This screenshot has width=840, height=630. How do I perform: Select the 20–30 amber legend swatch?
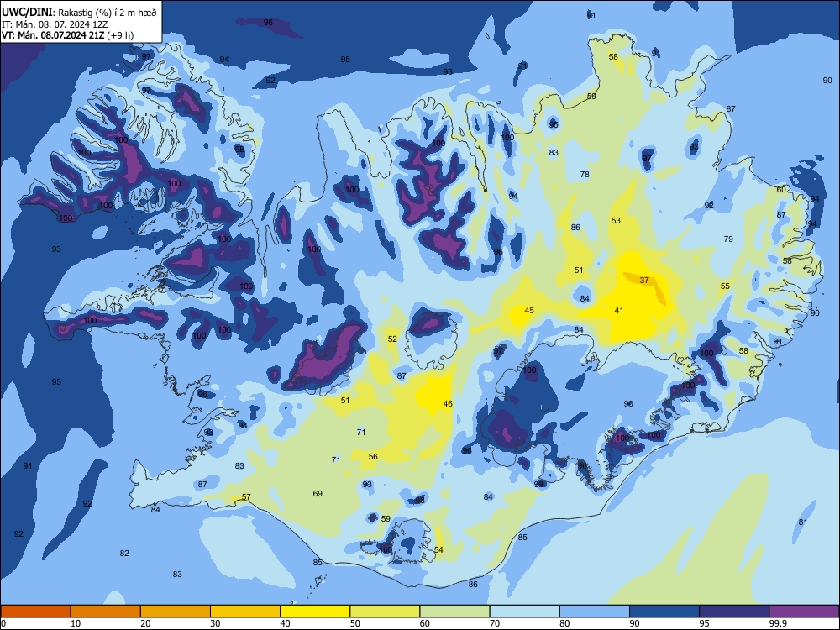(176, 612)
